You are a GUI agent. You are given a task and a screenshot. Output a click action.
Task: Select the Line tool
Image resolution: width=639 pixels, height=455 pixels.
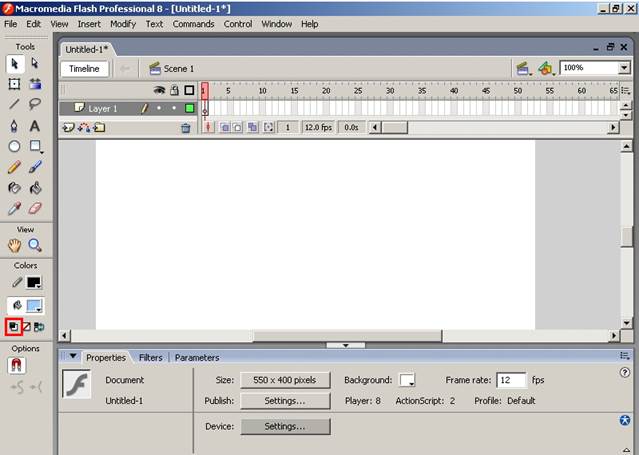point(14,104)
